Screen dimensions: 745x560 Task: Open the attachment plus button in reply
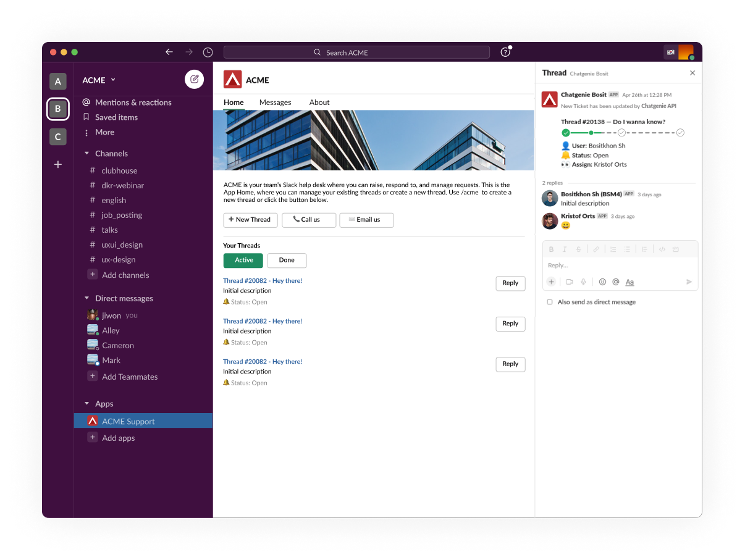[x=552, y=282]
